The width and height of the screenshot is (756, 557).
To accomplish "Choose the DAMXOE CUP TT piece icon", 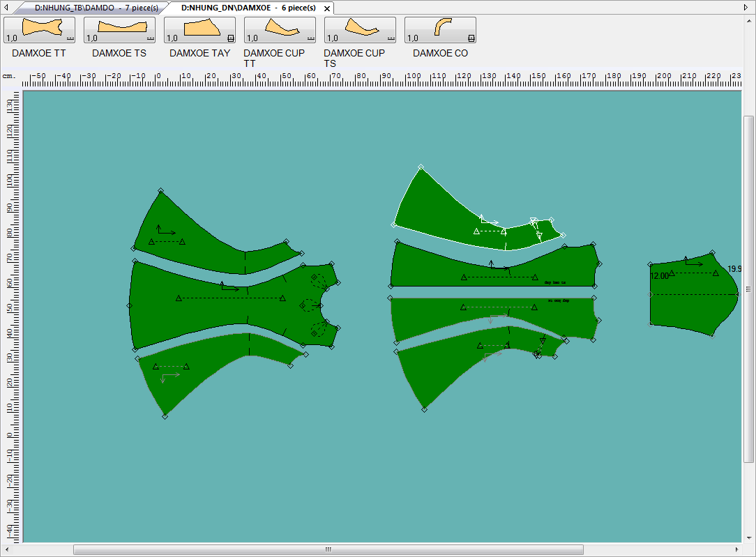I will pyautogui.click(x=280, y=30).
